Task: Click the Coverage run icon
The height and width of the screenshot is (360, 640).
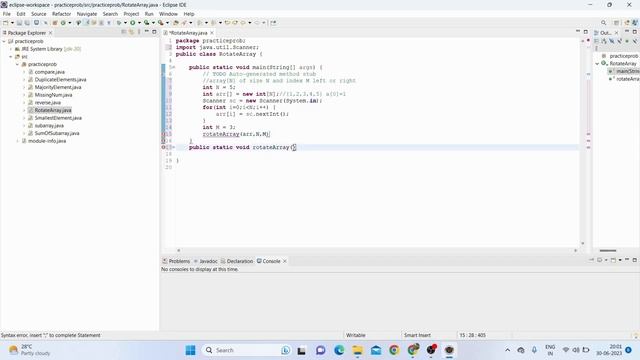Action: pos(146,22)
